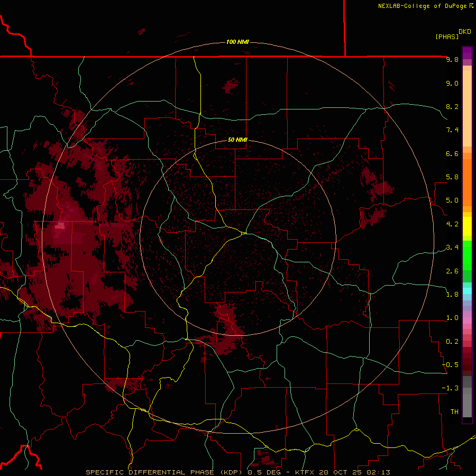
Task: Click the 2.6 value on the color scale
Action: click(x=452, y=271)
